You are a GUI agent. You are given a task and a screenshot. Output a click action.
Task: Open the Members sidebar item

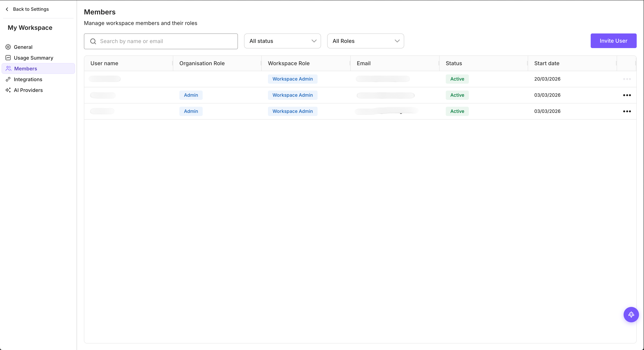click(x=25, y=68)
